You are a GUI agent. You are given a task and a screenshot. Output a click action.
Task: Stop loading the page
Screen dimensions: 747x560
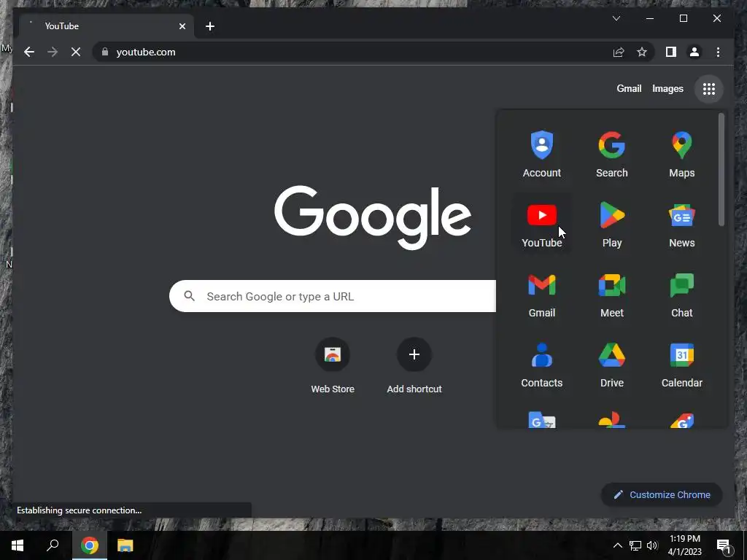coord(76,52)
